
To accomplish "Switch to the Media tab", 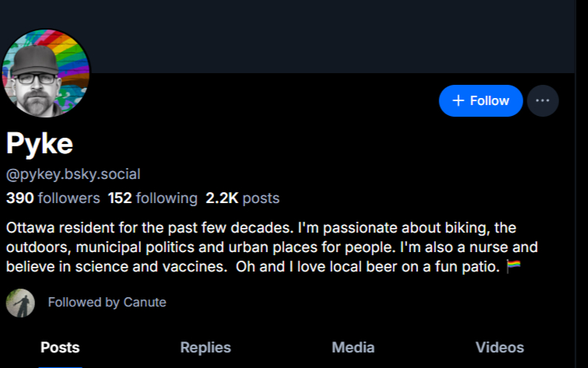I will (353, 348).
